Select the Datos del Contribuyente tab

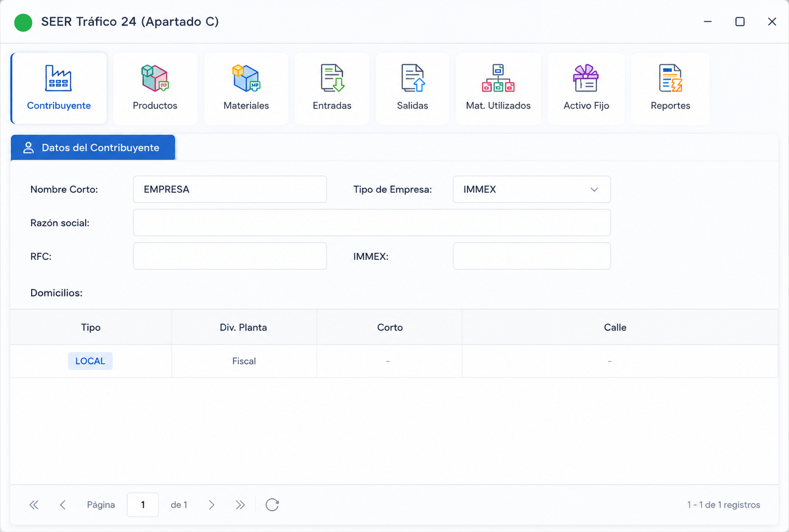(93, 148)
